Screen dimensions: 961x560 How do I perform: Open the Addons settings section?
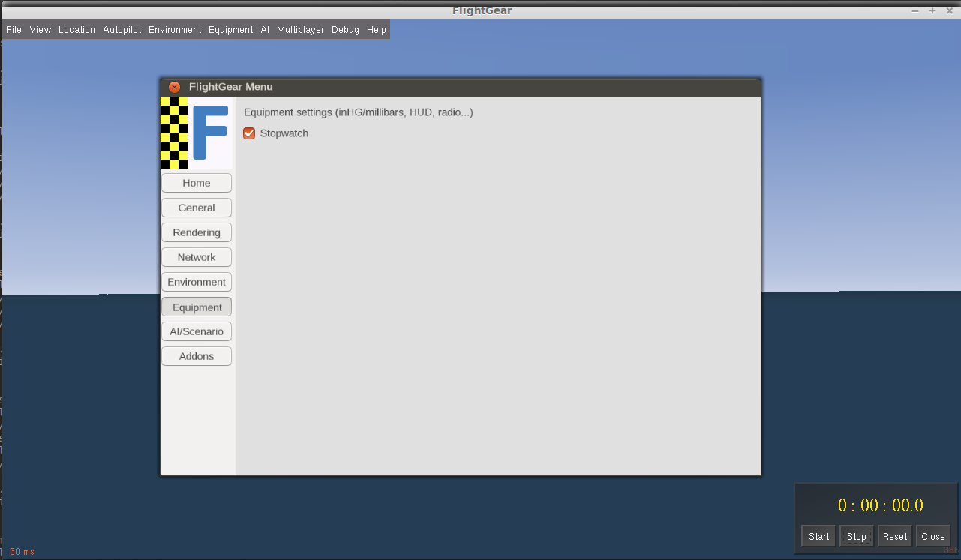click(x=197, y=356)
